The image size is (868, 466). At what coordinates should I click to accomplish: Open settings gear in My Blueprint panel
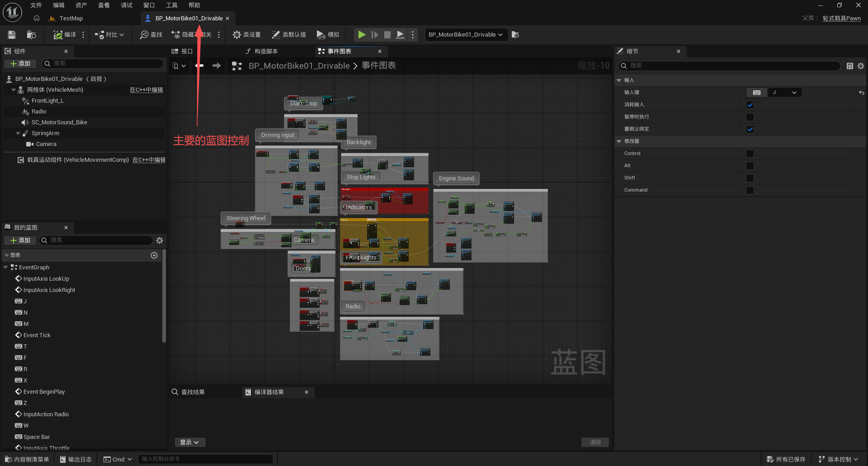click(160, 240)
